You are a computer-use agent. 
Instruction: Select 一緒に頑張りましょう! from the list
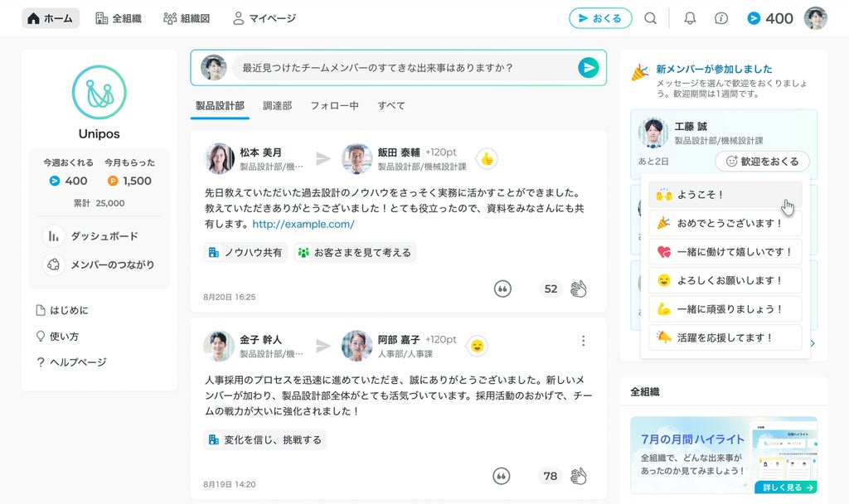pyautogui.click(x=725, y=309)
